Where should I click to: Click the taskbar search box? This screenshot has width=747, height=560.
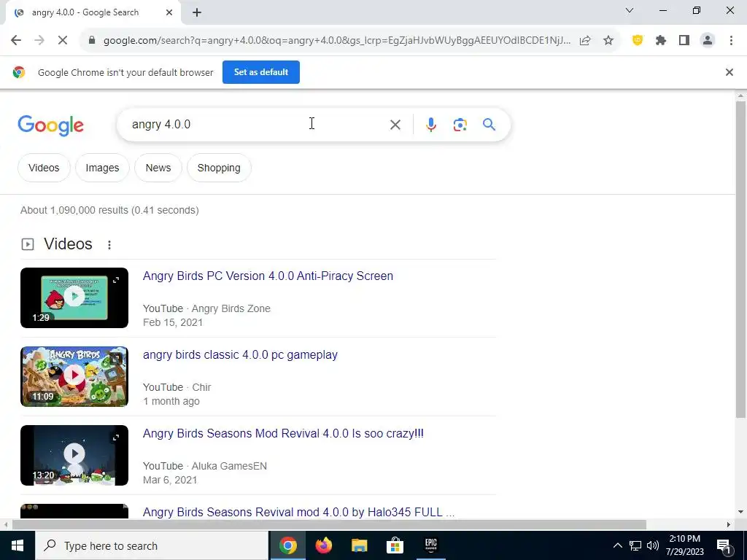coord(152,545)
